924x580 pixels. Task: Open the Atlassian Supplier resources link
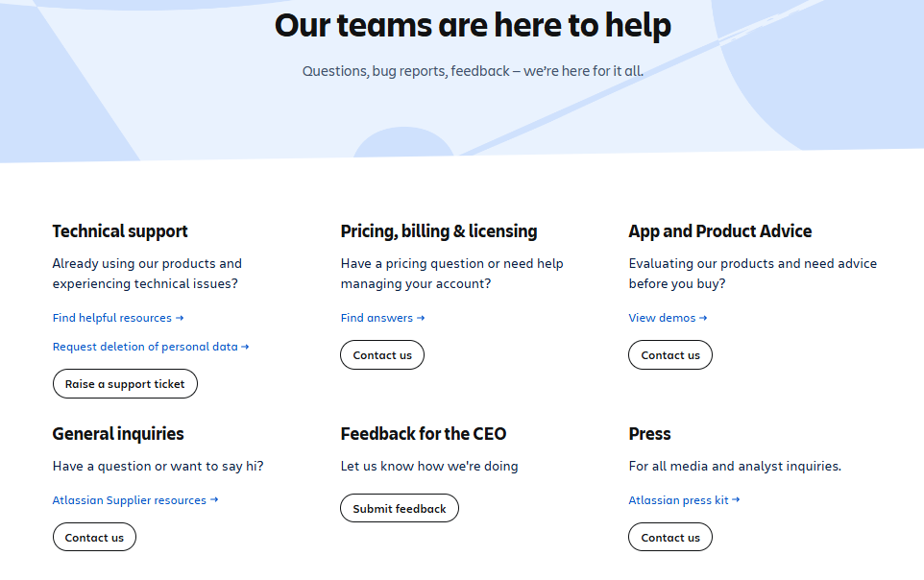[134, 500]
